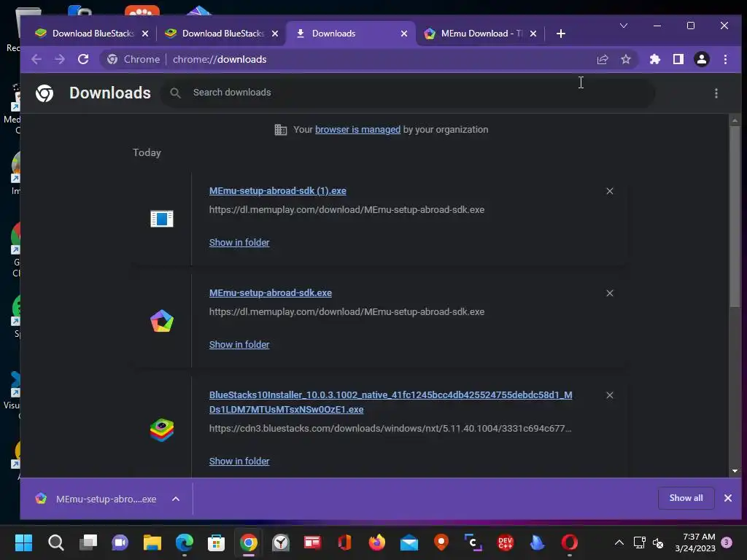Expand options for MEmu-setup-abro....exe in shelf
Screen dimensions: 747x560
point(176,499)
